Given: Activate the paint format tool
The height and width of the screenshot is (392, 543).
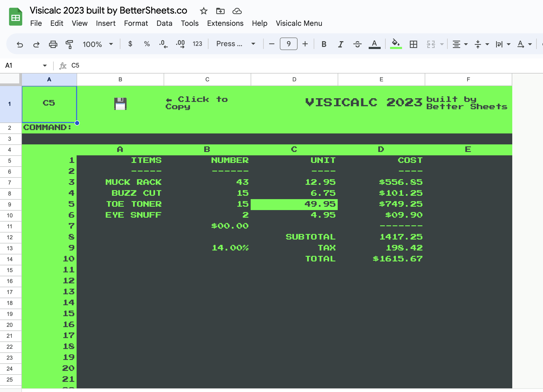Looking at the screenshot, I should 69,44.
